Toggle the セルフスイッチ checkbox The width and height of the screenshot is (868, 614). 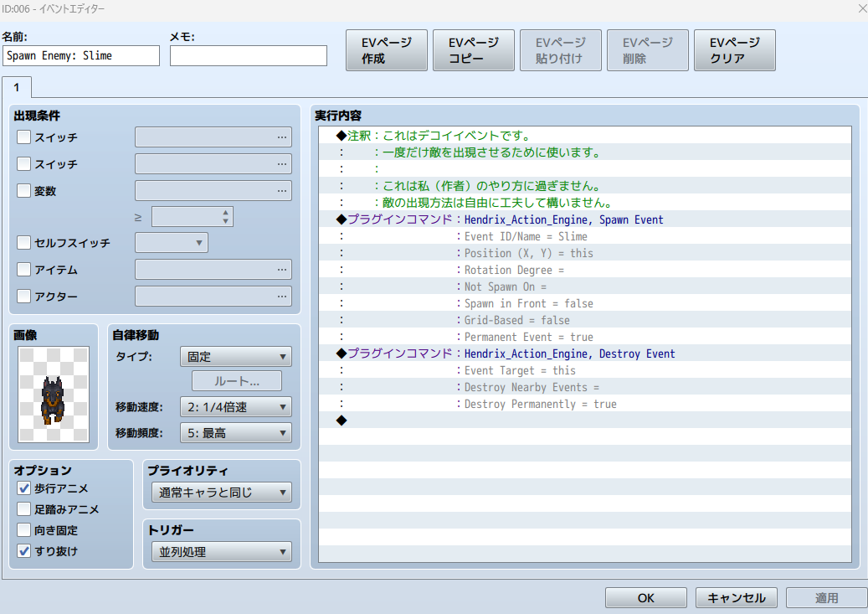click(x=24, y=243)
